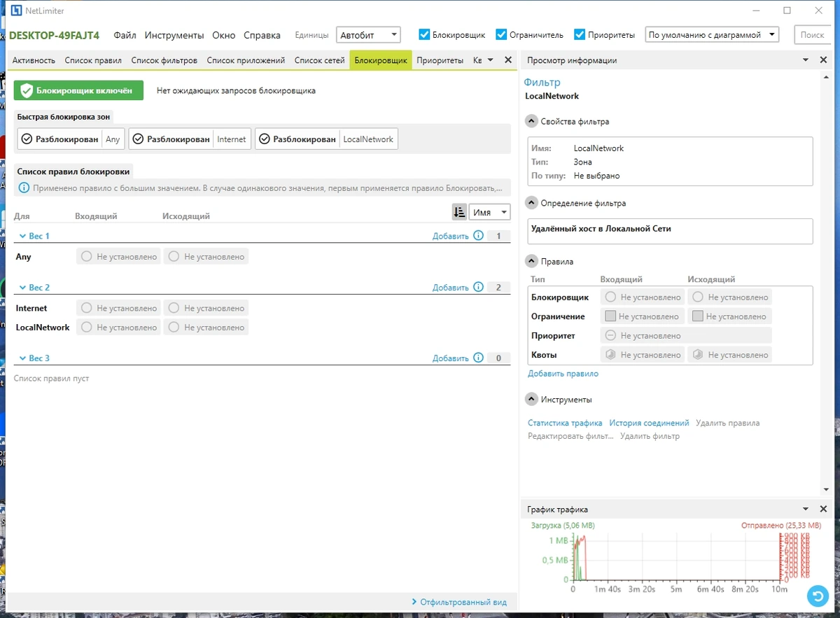Collapse the Вес 1 group
The image size is (840, 618).
coord(22,236)
